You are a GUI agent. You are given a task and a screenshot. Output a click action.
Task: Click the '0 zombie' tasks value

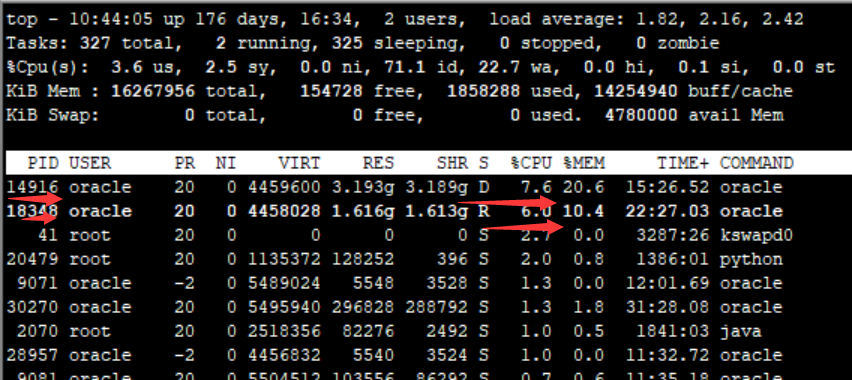[x=678, y=43]
